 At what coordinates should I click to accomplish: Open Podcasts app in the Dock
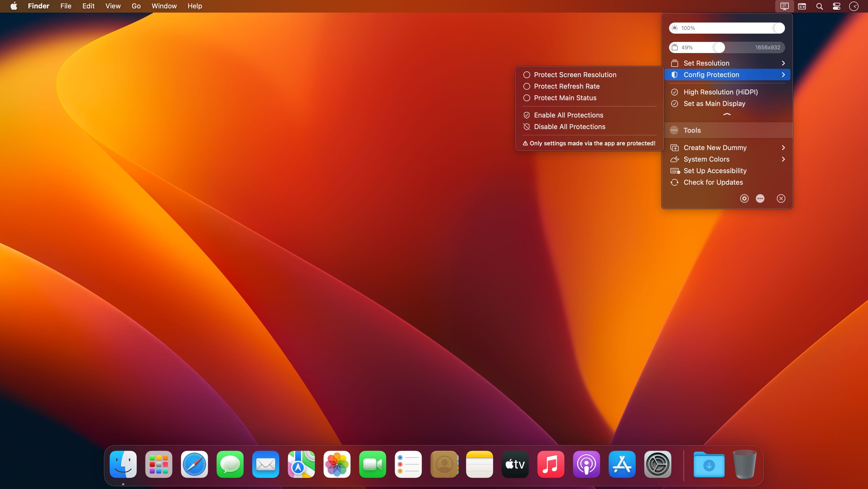(x=586, y=464)
